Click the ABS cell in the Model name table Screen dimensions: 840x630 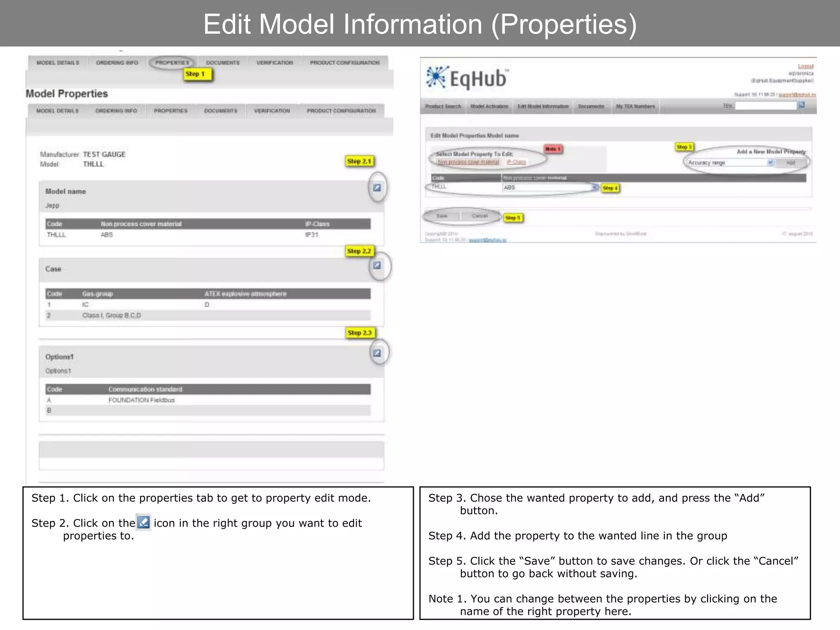pyautogui.click(x=107, y=235)
